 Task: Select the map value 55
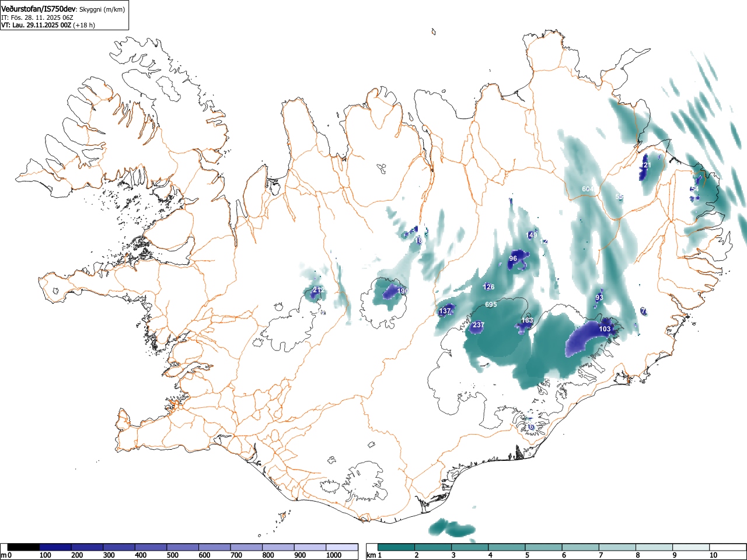(619, 197)
